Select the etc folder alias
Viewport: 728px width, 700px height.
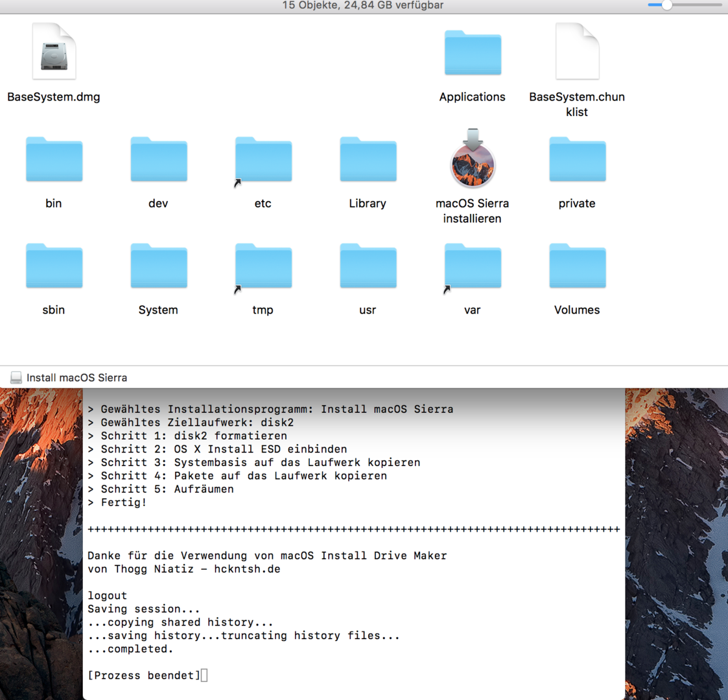coord(263,160)
